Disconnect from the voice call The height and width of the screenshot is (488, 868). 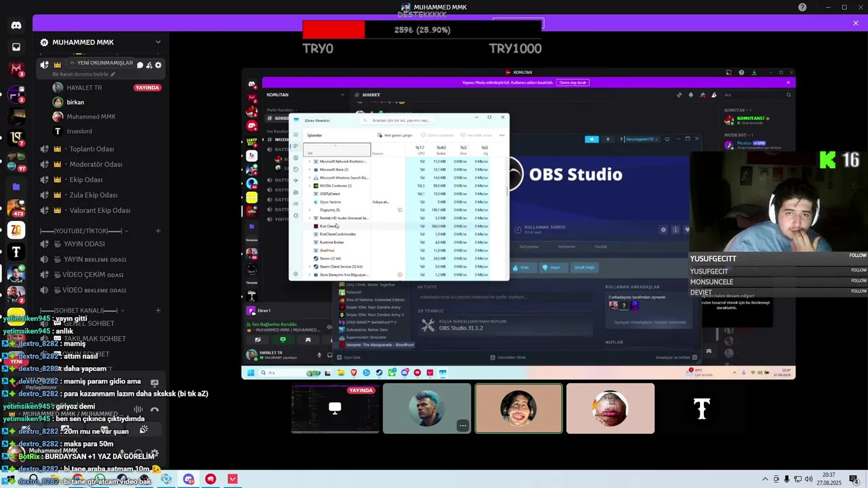pyautogui.click(x=155, y=409)
